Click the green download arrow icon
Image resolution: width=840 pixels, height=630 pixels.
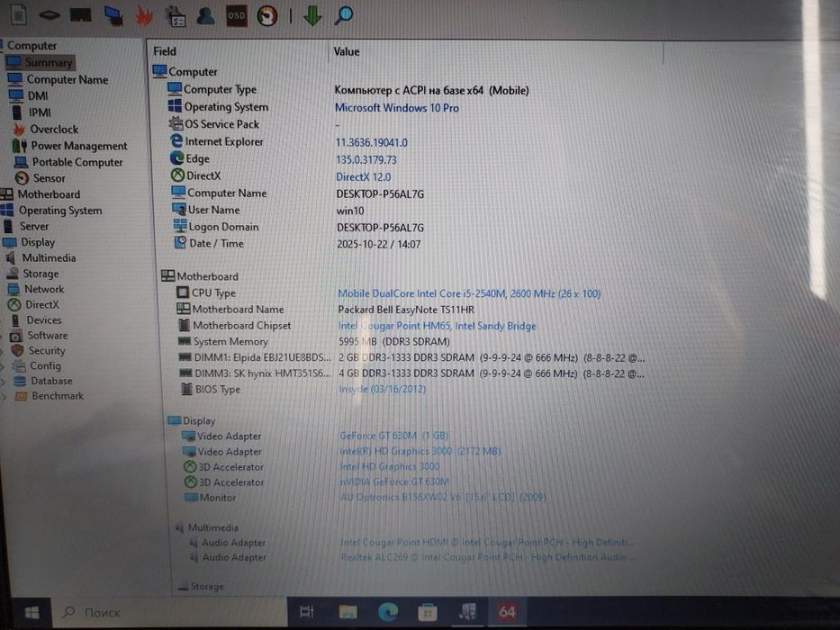[x=312, y=16]
